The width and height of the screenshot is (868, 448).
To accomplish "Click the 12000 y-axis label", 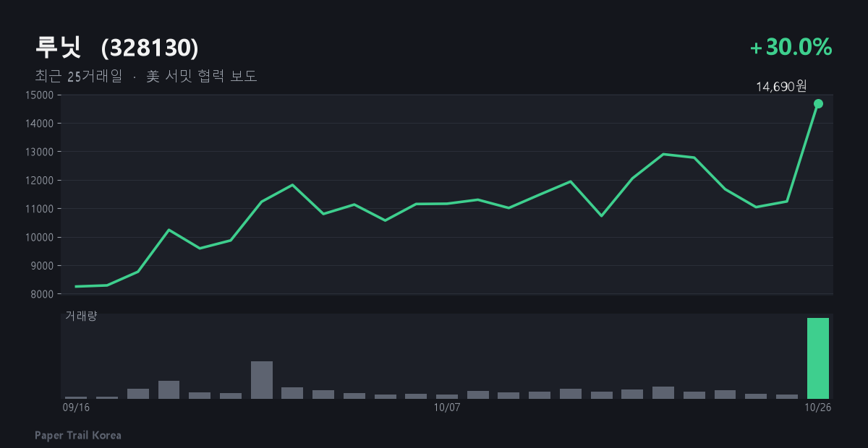I will (x=40, y=181).
